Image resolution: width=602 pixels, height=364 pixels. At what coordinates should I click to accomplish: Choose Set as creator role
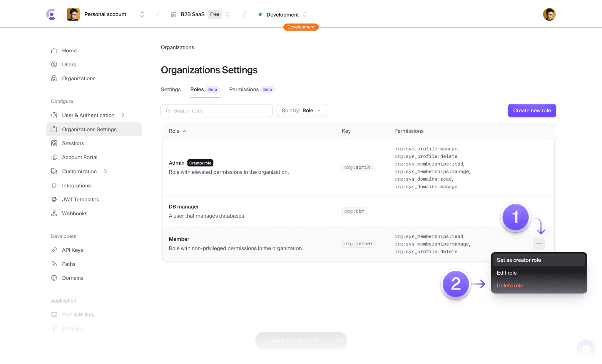tap(539, 260)
